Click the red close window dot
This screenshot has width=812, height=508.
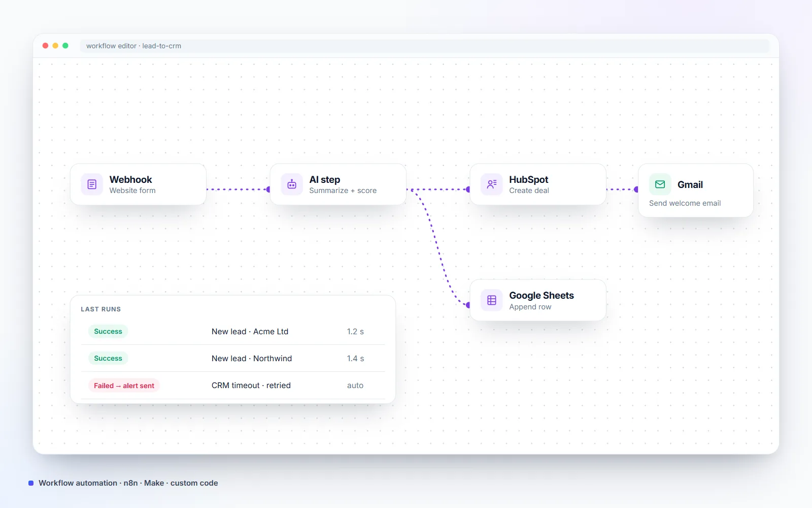[45, 46]
